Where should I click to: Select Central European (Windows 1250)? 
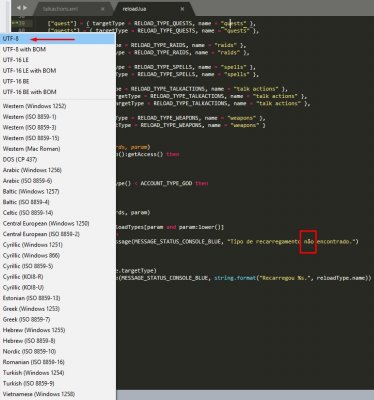(58, 223)
